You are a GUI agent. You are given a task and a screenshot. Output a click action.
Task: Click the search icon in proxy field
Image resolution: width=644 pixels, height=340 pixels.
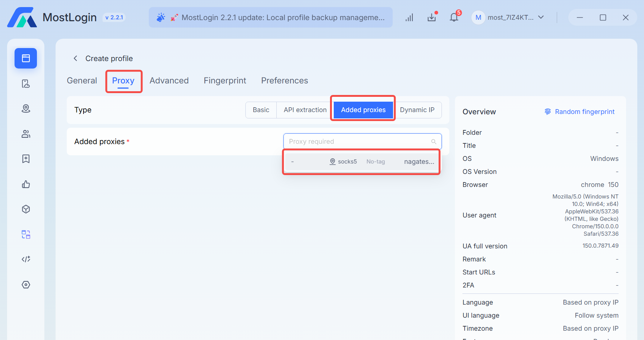coord(434,142)
